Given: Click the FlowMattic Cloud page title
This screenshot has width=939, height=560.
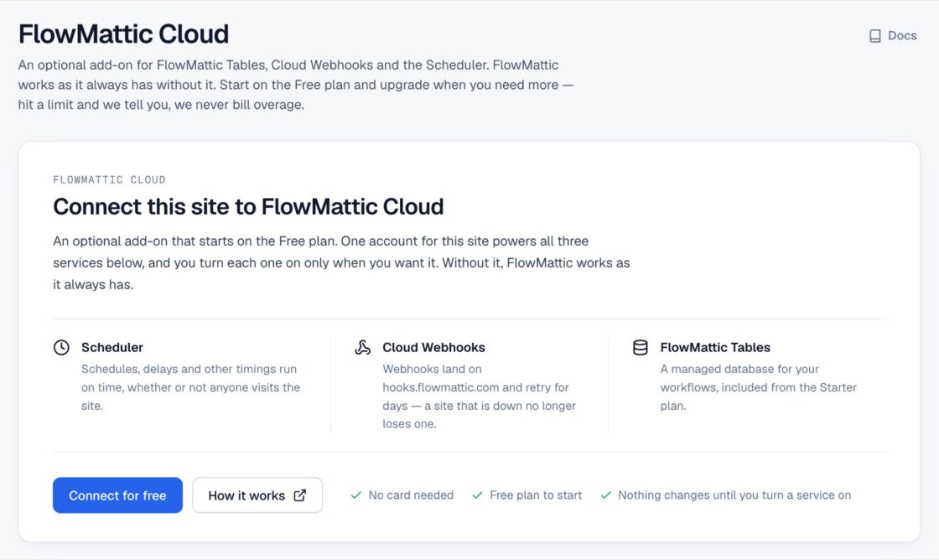Looking at the screenshot, I should click(123, 34).
